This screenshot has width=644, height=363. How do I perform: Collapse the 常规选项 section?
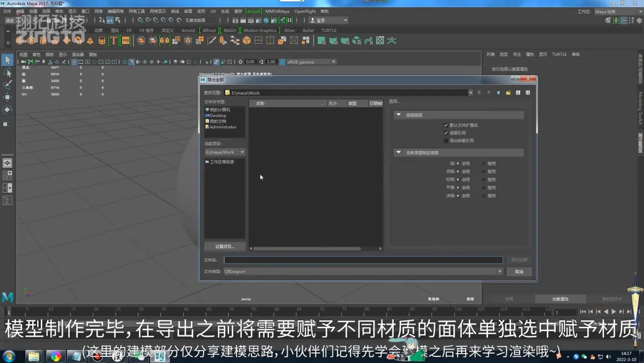pyautogui.click(x=398, y=115)
